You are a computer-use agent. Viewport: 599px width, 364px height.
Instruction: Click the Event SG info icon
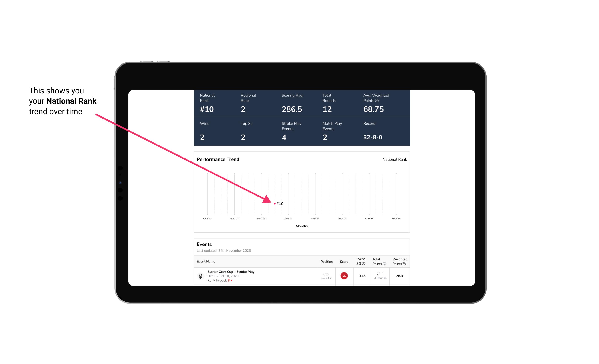(363, 264)
